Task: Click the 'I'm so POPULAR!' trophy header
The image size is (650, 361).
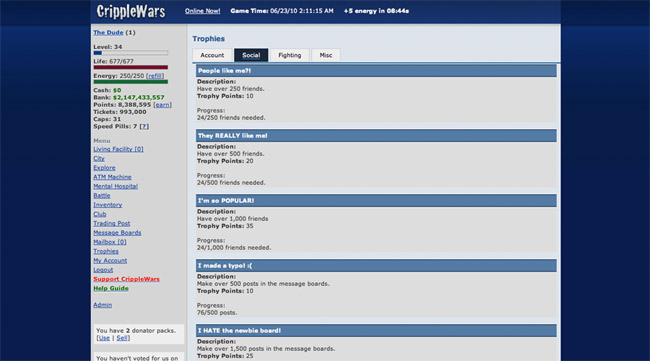Action: (x=376, y=201)
